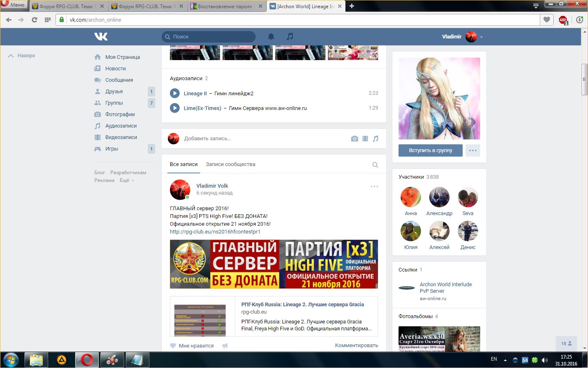Share the post via the megaphone icon
This screenshot has height=368, width=588.
point(225,346)
